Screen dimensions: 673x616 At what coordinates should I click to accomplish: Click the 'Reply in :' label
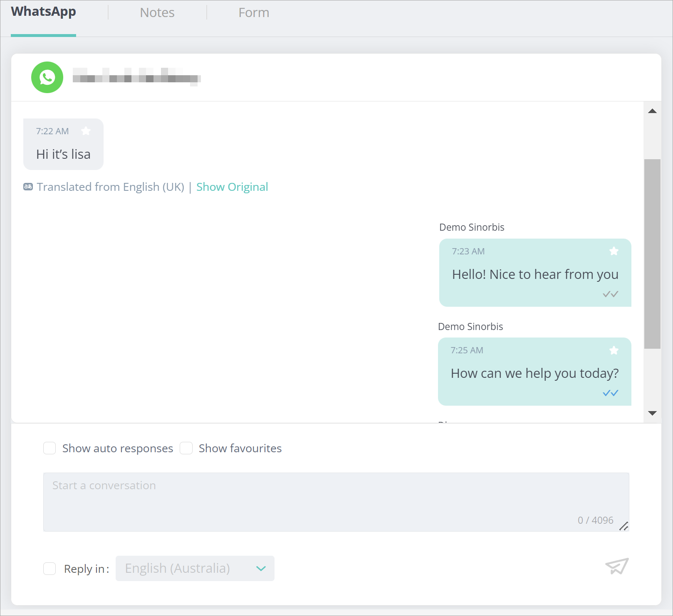(87, 569)
